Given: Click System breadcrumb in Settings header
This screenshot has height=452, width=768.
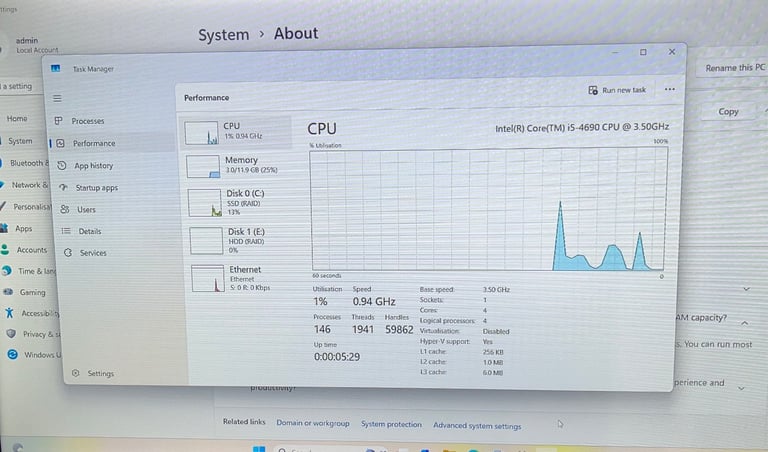Looking at the screenshot, I should 223,35.
